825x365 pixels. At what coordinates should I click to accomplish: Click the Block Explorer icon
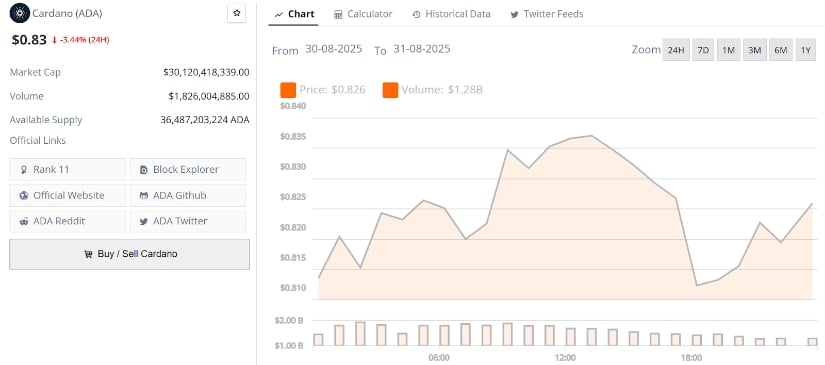[x=144, y=170]
